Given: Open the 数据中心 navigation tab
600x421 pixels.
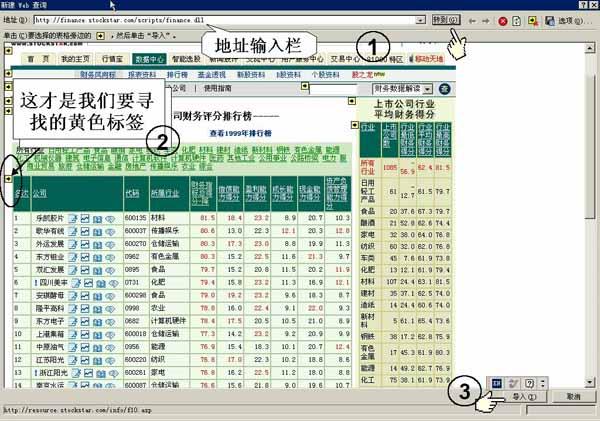Looking at the screenshot, I should click(x=150, y=60).
